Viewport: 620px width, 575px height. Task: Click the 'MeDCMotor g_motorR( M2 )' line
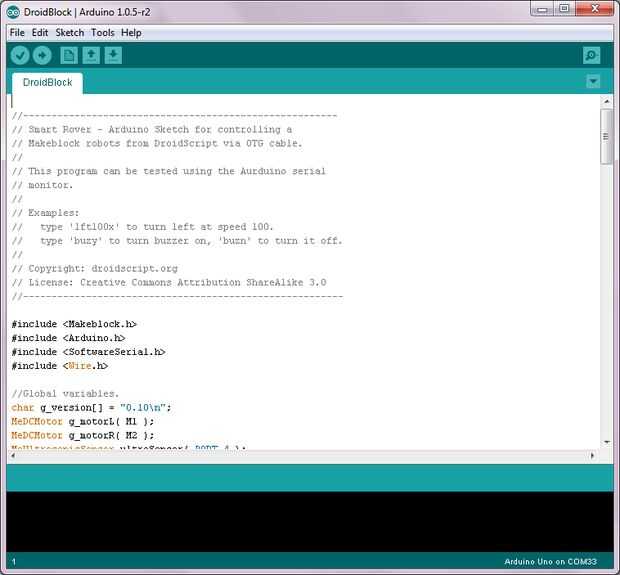[83, 435]
